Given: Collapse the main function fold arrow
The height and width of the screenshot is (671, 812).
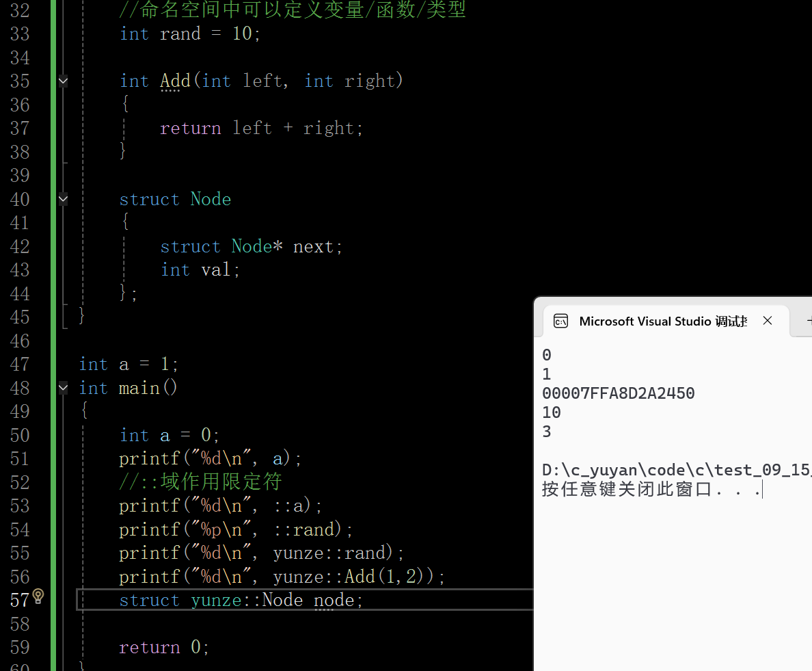Looking at the screenshot, I should (x=63, y=388).
